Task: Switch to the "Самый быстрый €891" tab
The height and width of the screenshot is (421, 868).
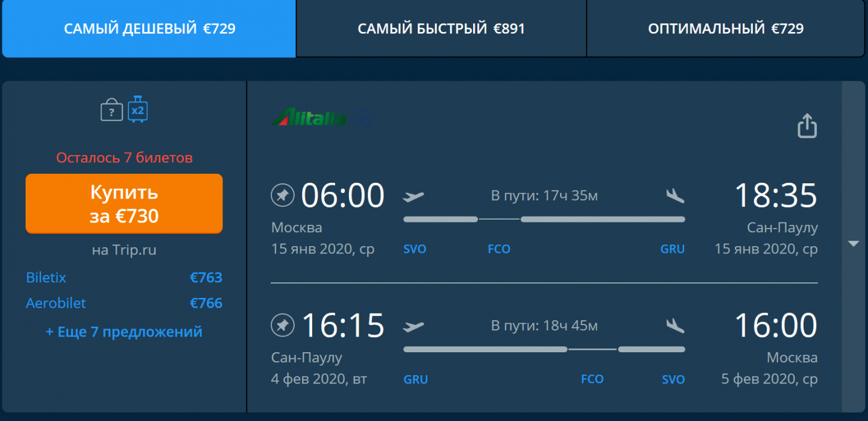Action: point(441,28)
